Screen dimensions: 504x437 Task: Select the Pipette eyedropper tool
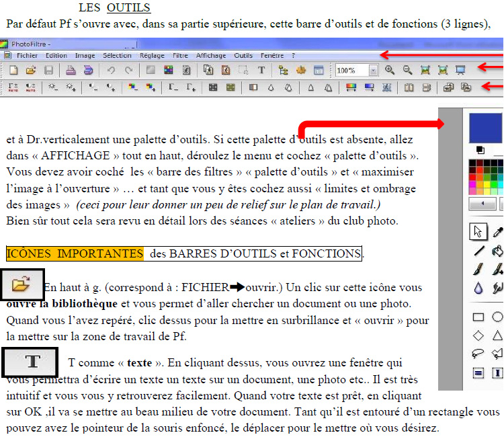498,231
